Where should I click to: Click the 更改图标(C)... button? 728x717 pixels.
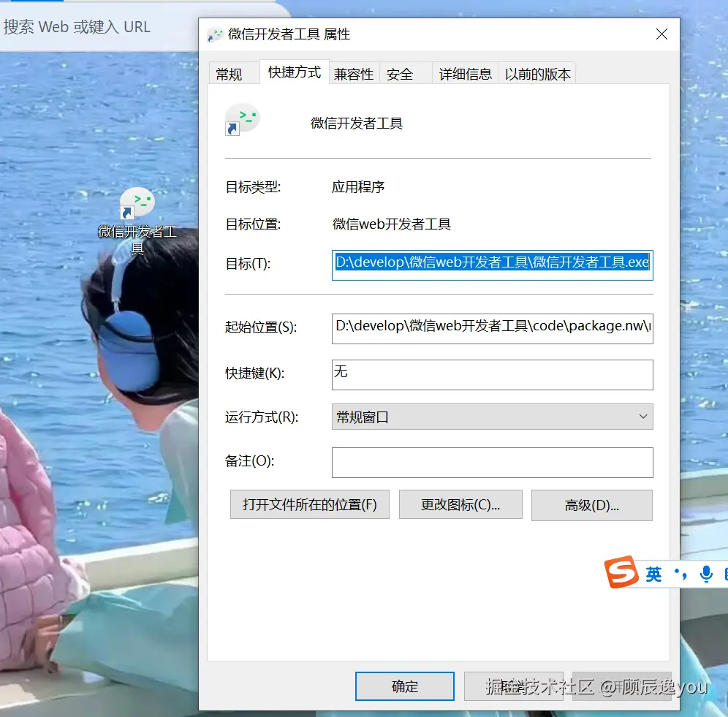click(460, 504)
